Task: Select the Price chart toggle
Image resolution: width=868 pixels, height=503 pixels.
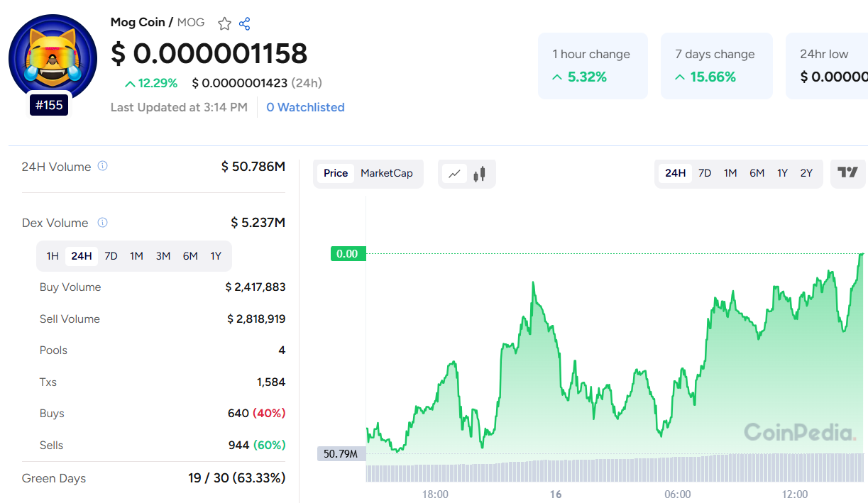Action: coord(336,173)
